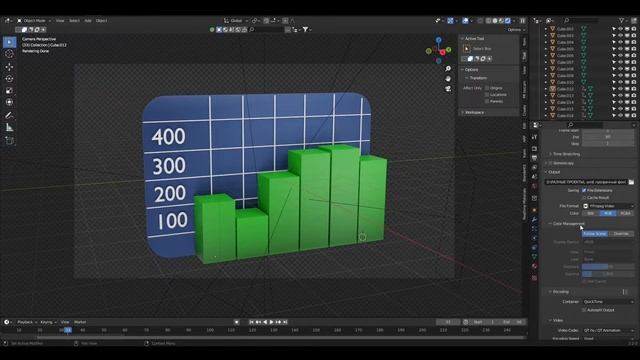Screen dimensions: 640x360
Task: Select the RGB color mode button
Action: [x=608, y=213]
